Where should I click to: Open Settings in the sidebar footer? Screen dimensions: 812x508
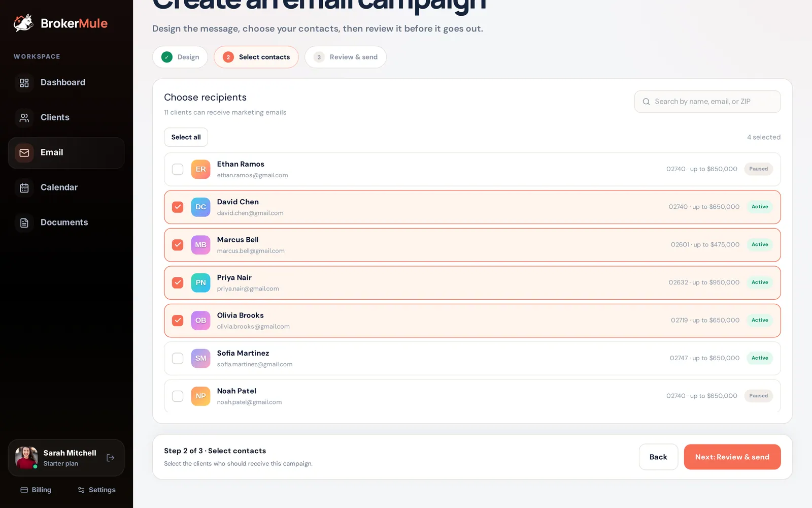(x=96, y=490)
